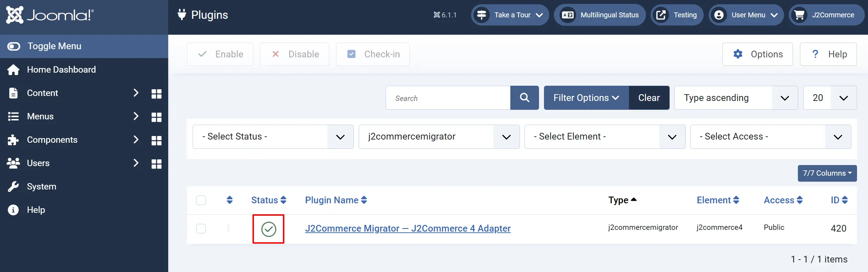This screenshot has height=272, width=868.
Task: Click the enabled status checkmark for J2Commerce Migrator
Action: (x=268, y=229)
